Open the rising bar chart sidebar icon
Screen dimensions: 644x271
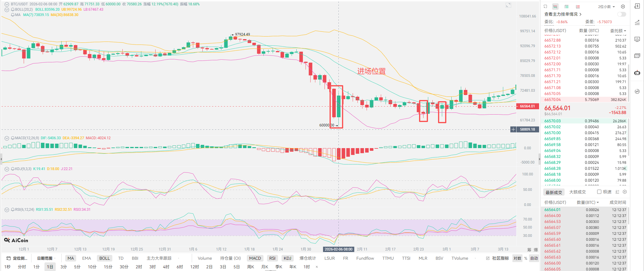click(x=637, y=23)
